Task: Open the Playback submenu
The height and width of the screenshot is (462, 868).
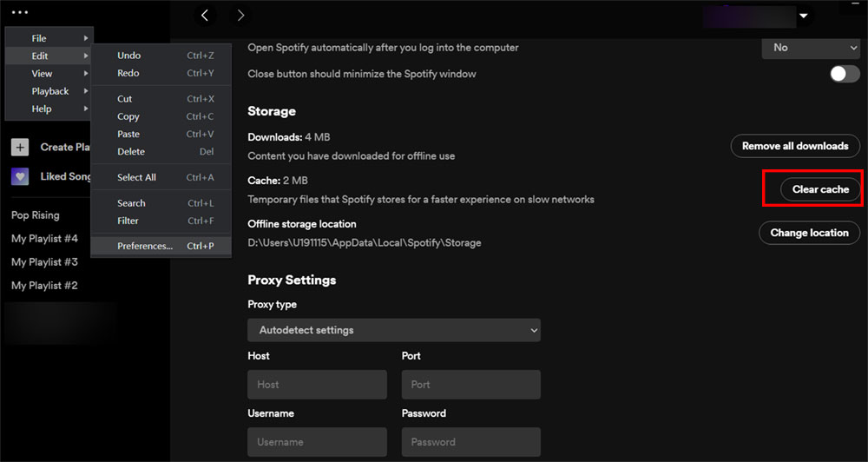Action: [x=49, y=91]
